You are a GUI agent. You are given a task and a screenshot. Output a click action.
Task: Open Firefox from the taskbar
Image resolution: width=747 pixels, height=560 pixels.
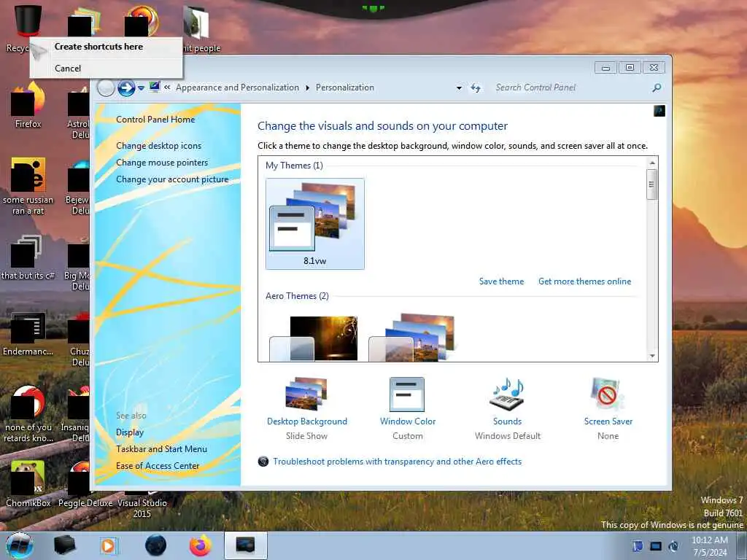coord(201,545)
